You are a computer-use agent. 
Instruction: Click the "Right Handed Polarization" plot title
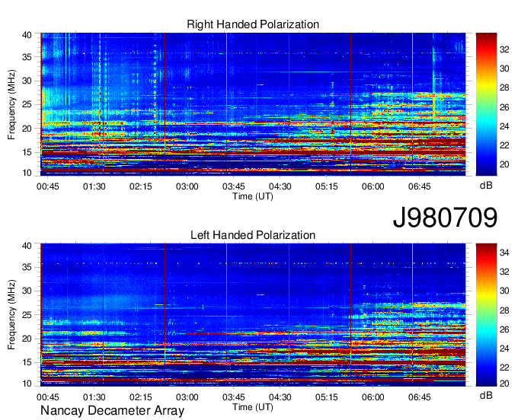(253, 24)
